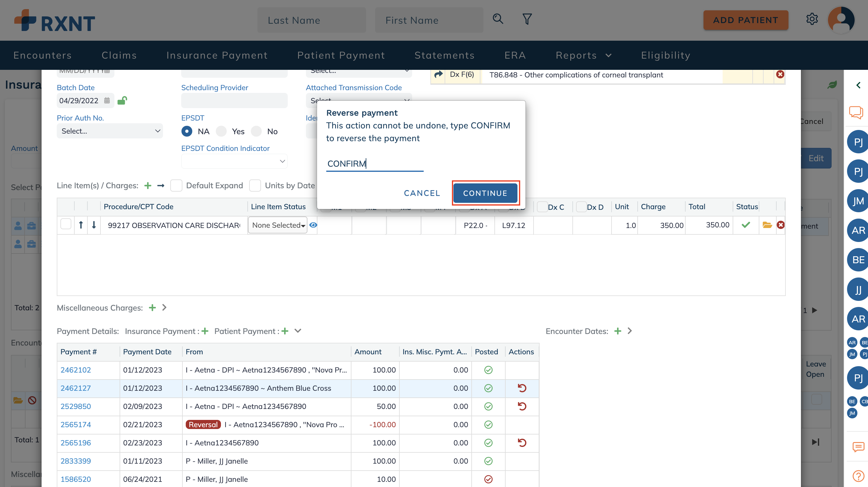Screen dimensions: 868x487
Task: Open folder icon for 99217 charge row
Action: tap(767, 225)
